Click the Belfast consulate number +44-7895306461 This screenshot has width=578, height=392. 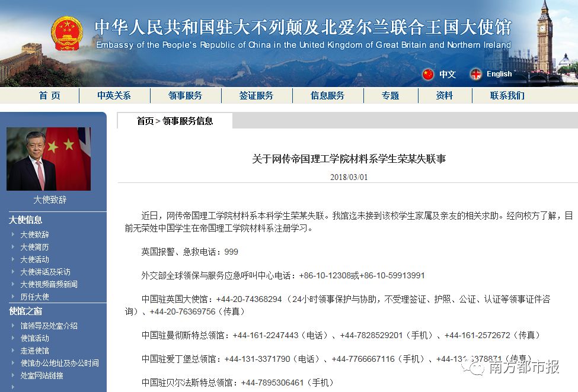(272, 383)
